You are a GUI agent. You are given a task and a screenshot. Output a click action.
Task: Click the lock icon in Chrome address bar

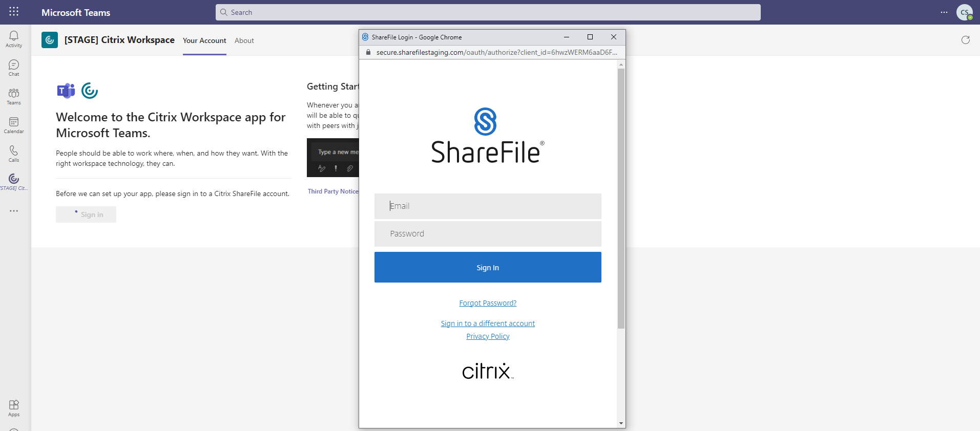(x=368, y=52)
